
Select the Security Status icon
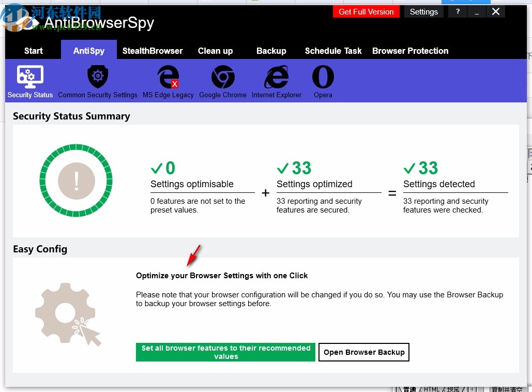pyautogui.click(x=29, y=81)
